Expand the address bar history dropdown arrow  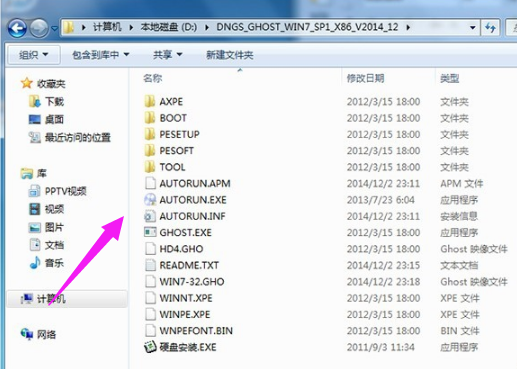[x=472, y=28]
